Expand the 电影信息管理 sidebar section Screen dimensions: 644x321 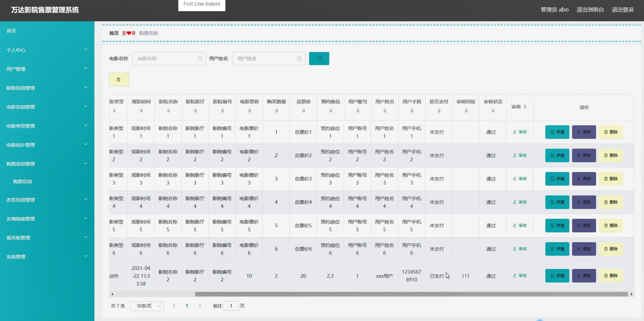point(47,107)
